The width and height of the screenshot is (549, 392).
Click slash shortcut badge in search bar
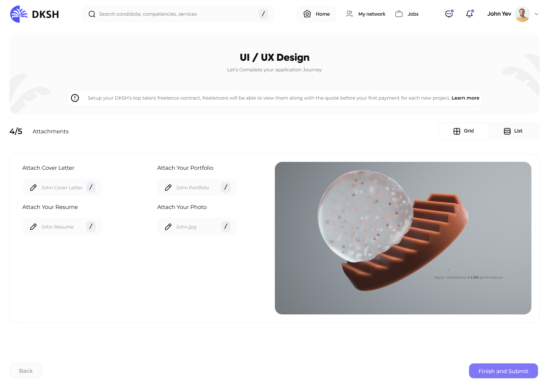263,14
